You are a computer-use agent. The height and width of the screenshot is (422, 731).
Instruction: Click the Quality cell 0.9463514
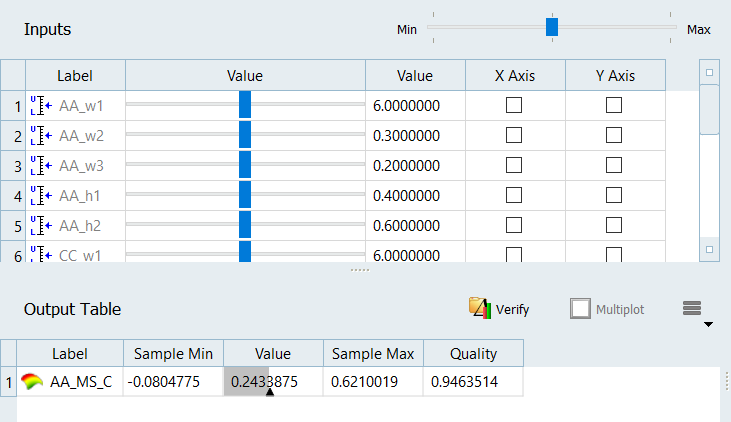[x=473, y=381]
